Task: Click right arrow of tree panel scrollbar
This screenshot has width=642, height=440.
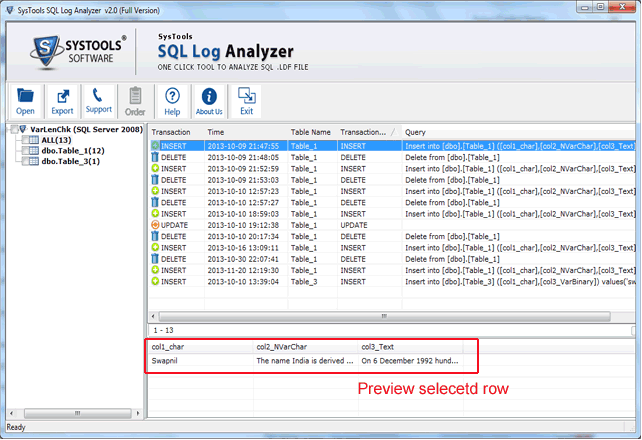Action: pyautogui.click(x=138, y=413)
